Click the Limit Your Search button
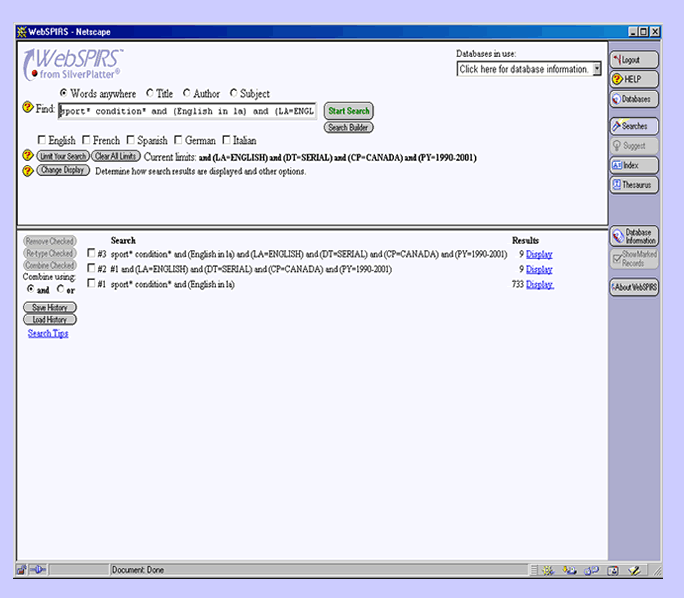 coord(63,156)
